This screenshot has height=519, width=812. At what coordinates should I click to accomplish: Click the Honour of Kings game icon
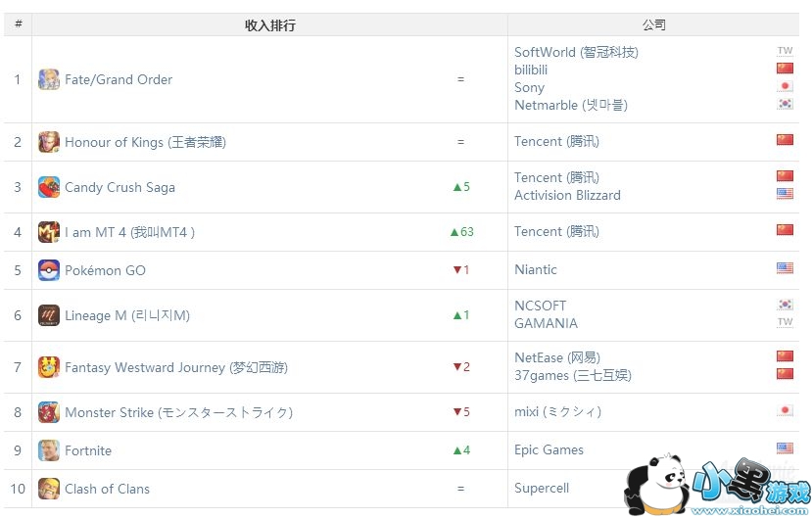click(x=49, y=142)
